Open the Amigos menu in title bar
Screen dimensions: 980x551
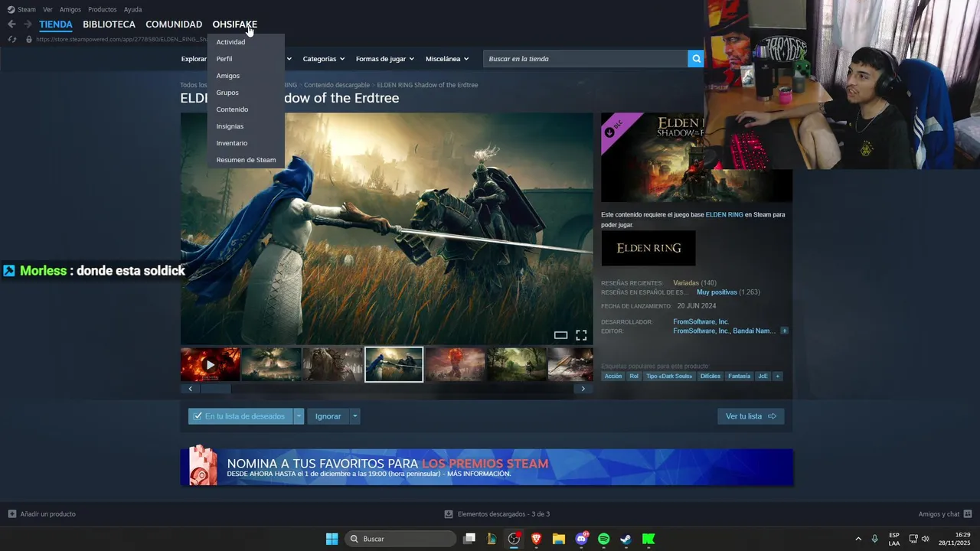70,9
